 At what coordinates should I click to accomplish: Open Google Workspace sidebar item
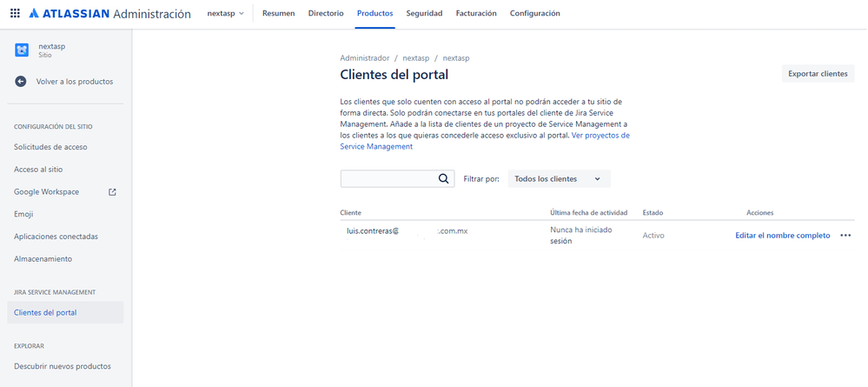(x=65, y=192)
